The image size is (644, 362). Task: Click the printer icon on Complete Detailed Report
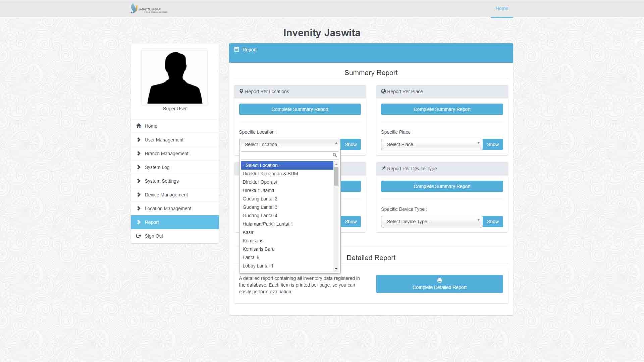click(x=439, y=280)
